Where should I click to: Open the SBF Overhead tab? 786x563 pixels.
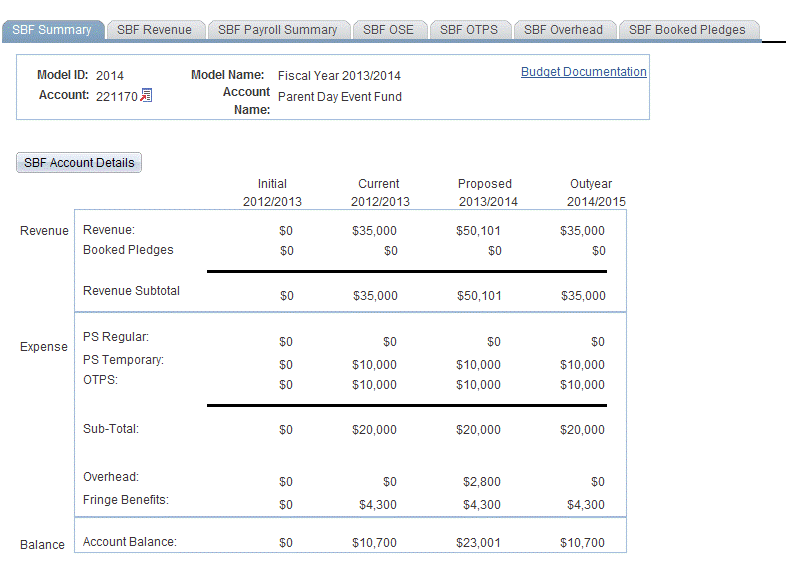click(563, 30)
